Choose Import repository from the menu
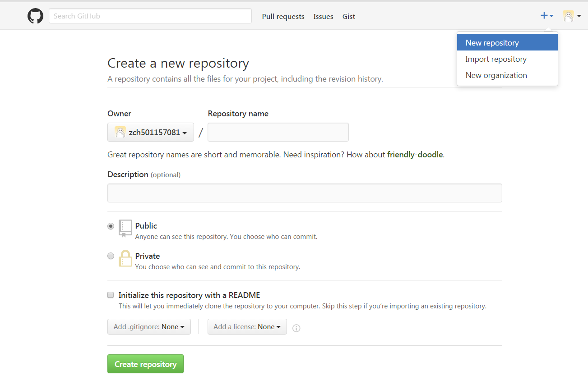 pos(507,59)
